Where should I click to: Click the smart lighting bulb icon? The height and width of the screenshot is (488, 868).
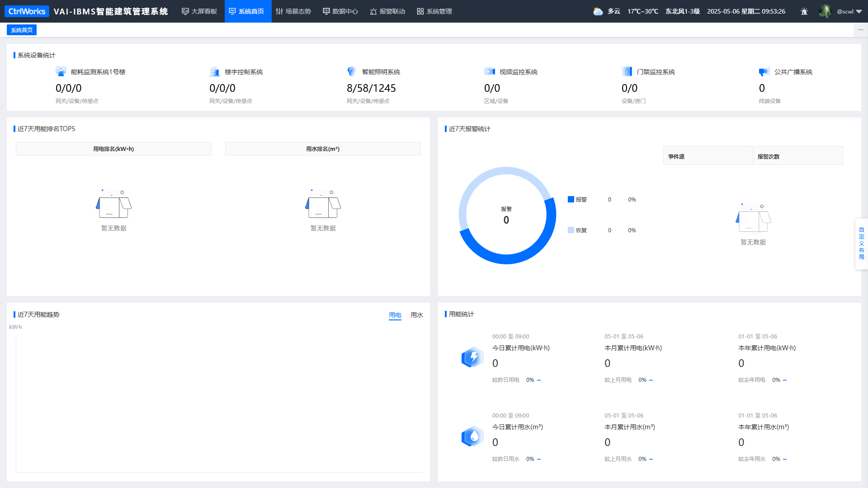(352, 71)
